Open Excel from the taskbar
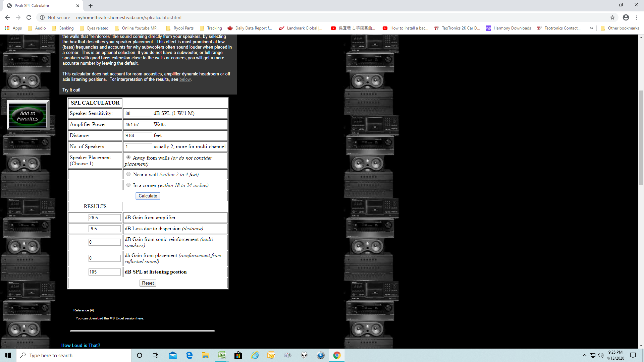The height and width of the screenshot is (362, 644). [x=222, y=355]
